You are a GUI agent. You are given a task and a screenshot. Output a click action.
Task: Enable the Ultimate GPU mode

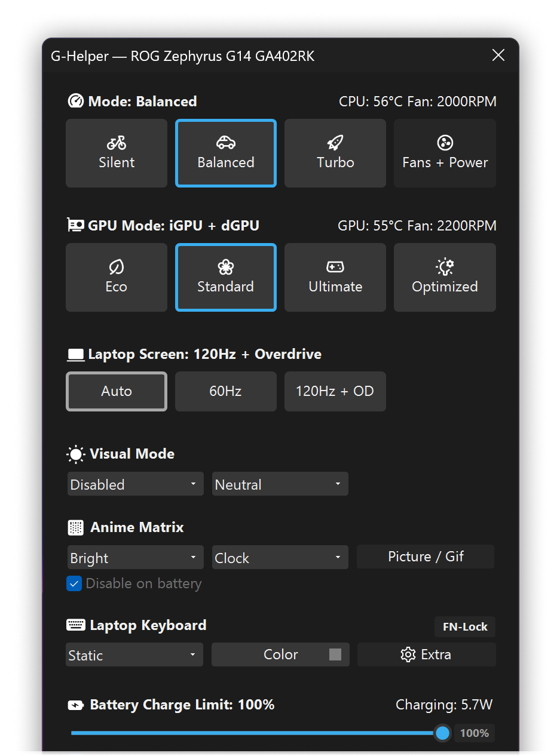coord(335,277)
